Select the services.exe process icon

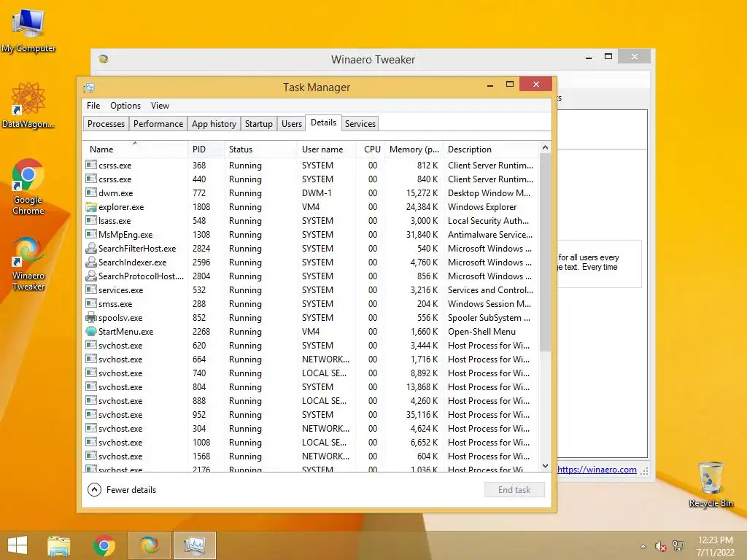pyautogui.click(x=91, y=289)
